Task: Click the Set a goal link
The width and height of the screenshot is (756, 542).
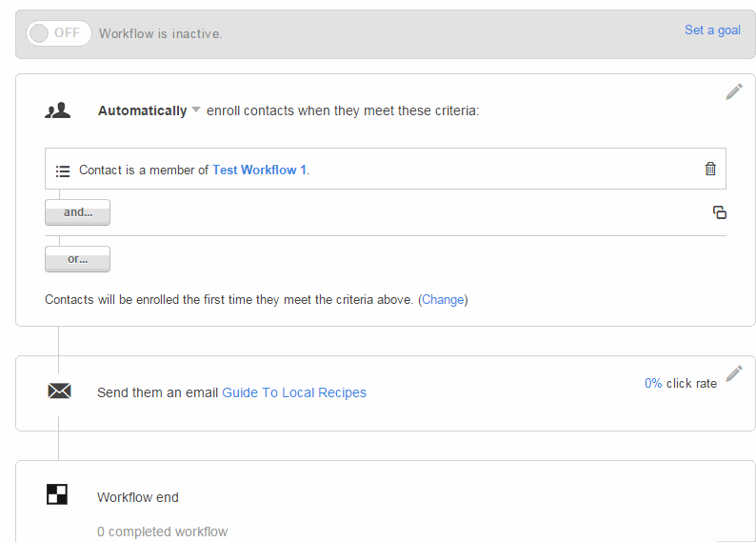Action: (712, 30)
